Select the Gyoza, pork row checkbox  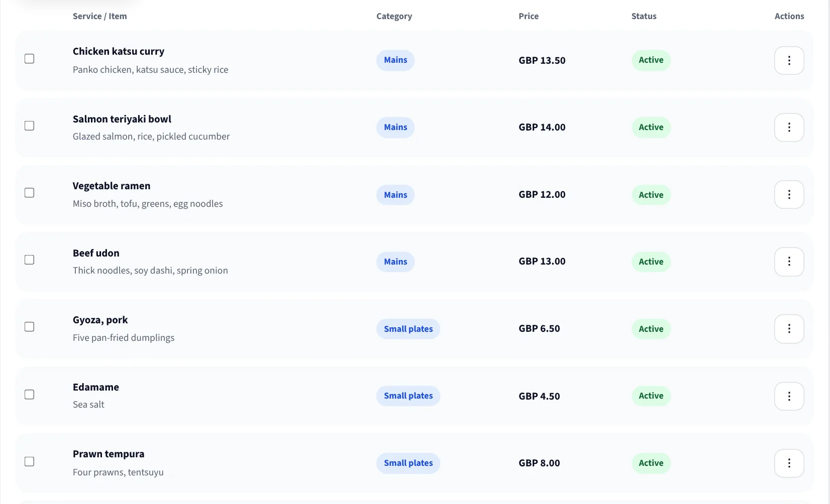pyautogui.click(x=30, y=327)
